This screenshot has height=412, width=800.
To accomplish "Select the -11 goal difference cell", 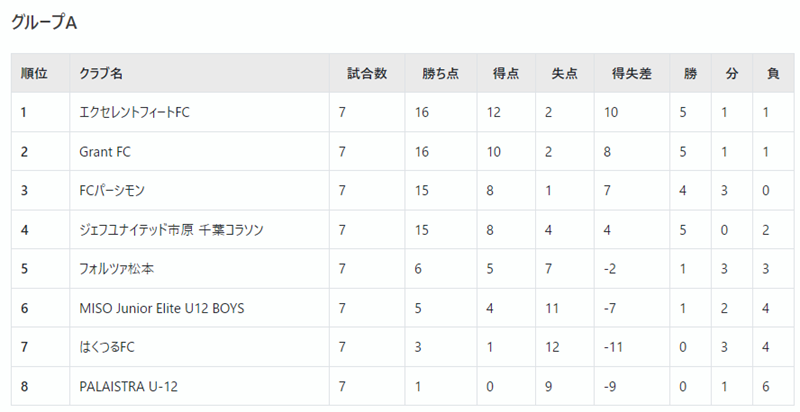I will 613,347.
